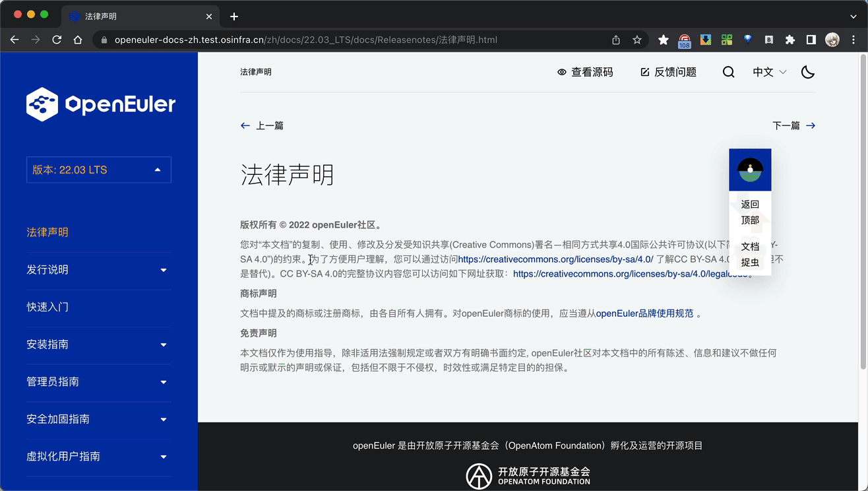The width and height of the screenshot is (868, 491).
Task: Click the openEuler logo in the sidebar
Action: (x=100, y=104)
